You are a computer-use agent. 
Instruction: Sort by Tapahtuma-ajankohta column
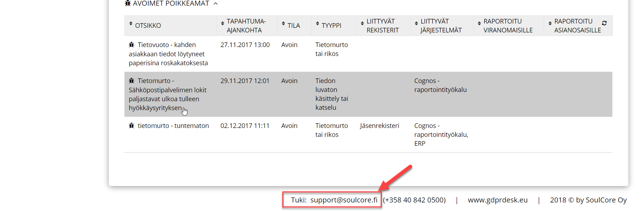tap(223, 24)
